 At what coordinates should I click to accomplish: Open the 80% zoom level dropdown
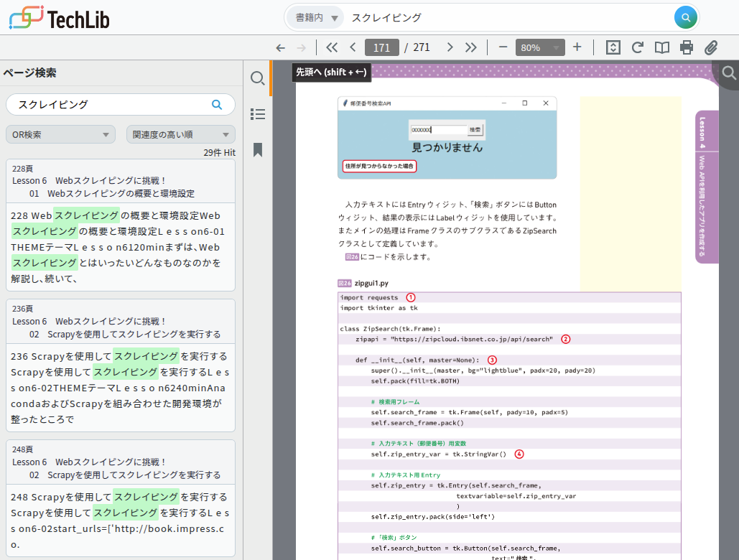point(540,47)
